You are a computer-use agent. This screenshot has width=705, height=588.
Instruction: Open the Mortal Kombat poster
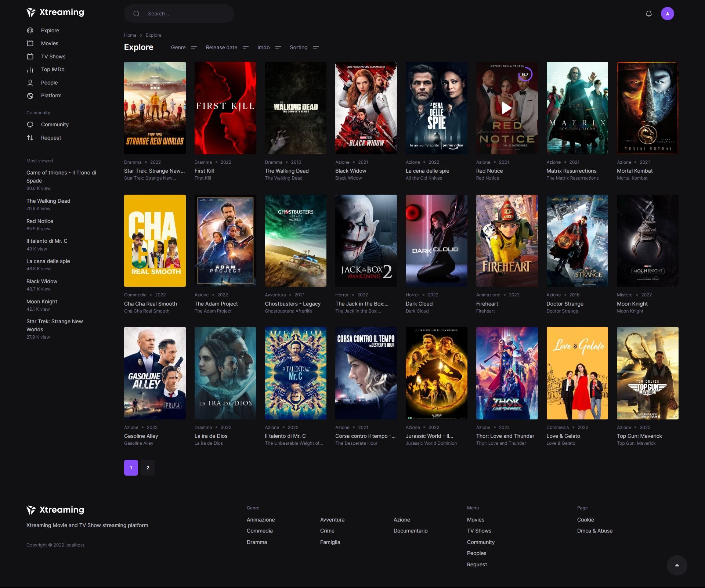(648, 108)
